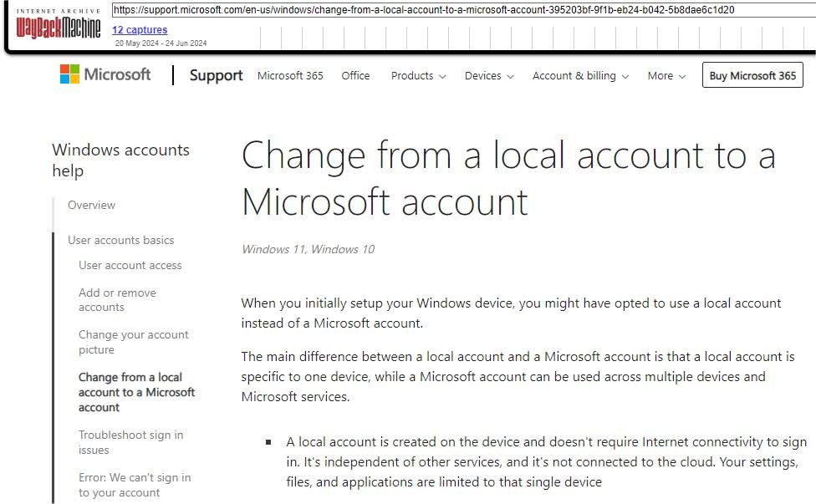Open Troubleshoot sign in issues link
The image size is (816, 504).
130,442
